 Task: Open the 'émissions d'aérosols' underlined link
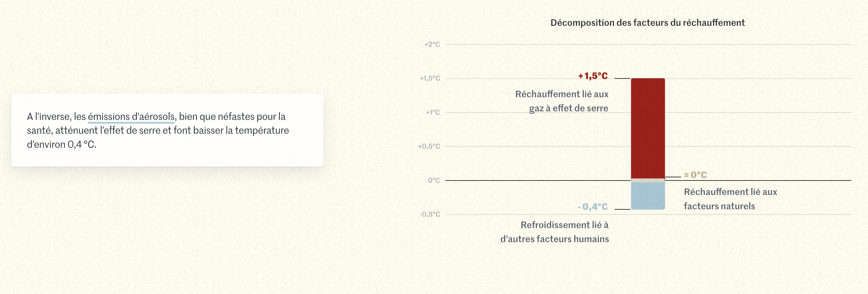click(x=131, y=117)
